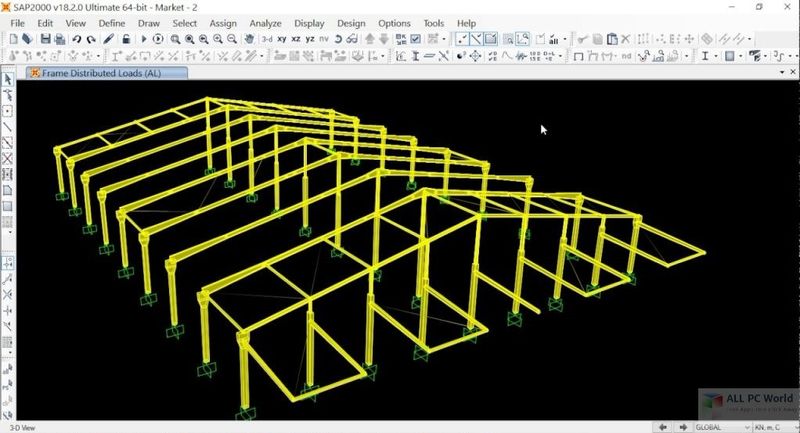This screenshot has width=800, height=433.
Task: Click the Undo arrow icon
Action: 78,39
